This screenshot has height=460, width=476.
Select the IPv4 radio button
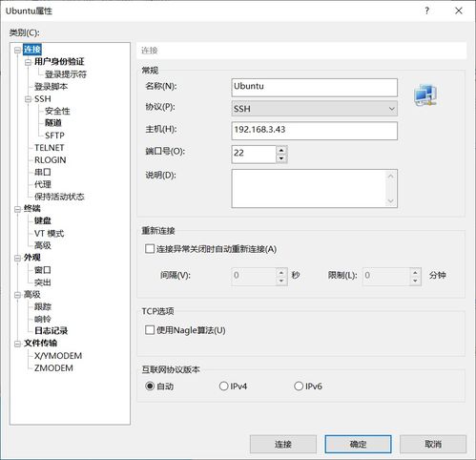click(x=223, y=387)
